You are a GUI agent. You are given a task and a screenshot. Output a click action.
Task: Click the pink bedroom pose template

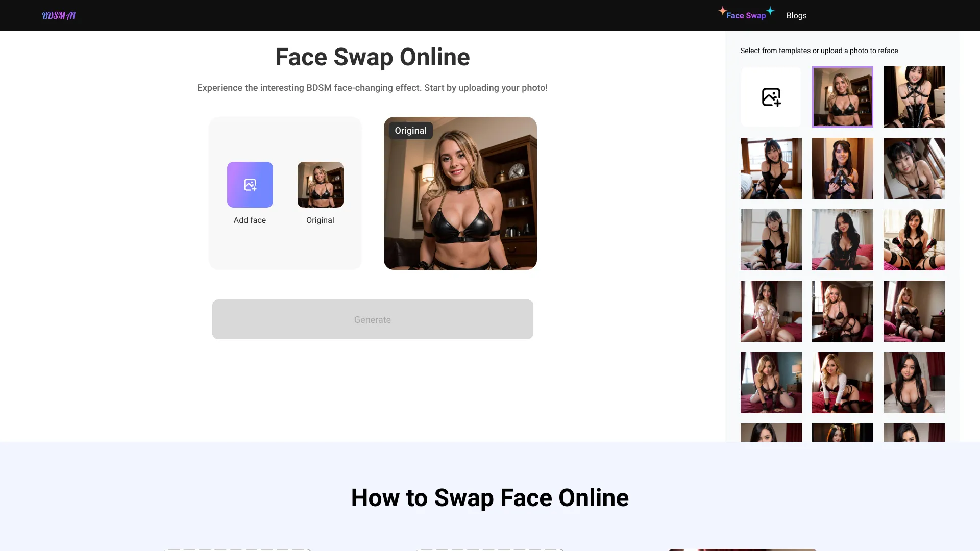click(x=771, y=311)
